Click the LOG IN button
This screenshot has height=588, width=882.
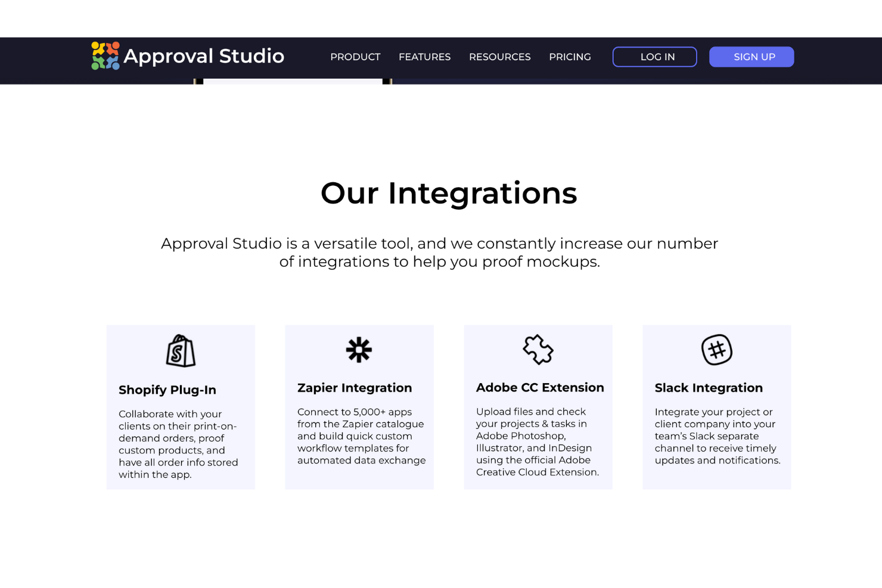[x=655, y=57]
